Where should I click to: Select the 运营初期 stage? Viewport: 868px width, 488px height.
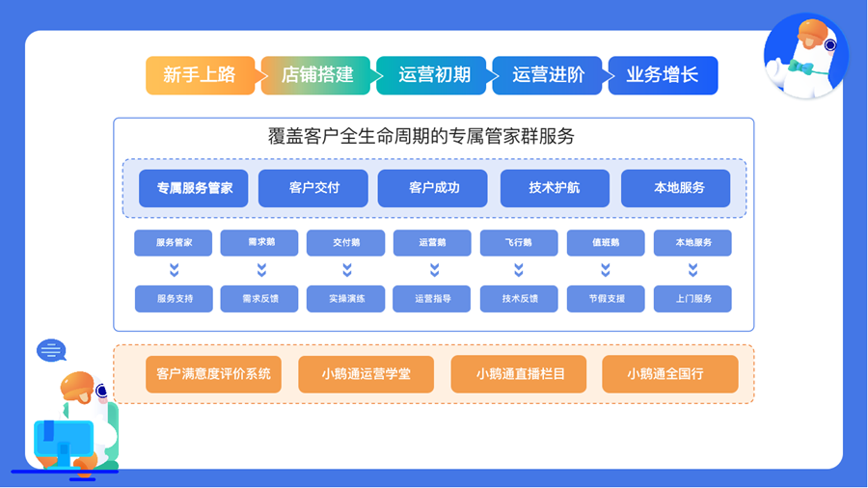click(431, 75)
